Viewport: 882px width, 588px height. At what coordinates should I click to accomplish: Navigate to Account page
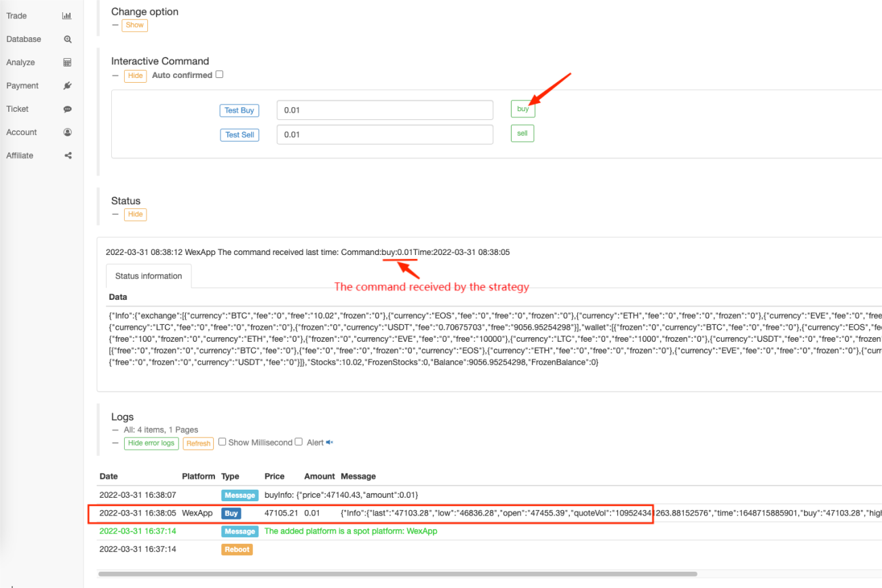(x=22, y=132)
